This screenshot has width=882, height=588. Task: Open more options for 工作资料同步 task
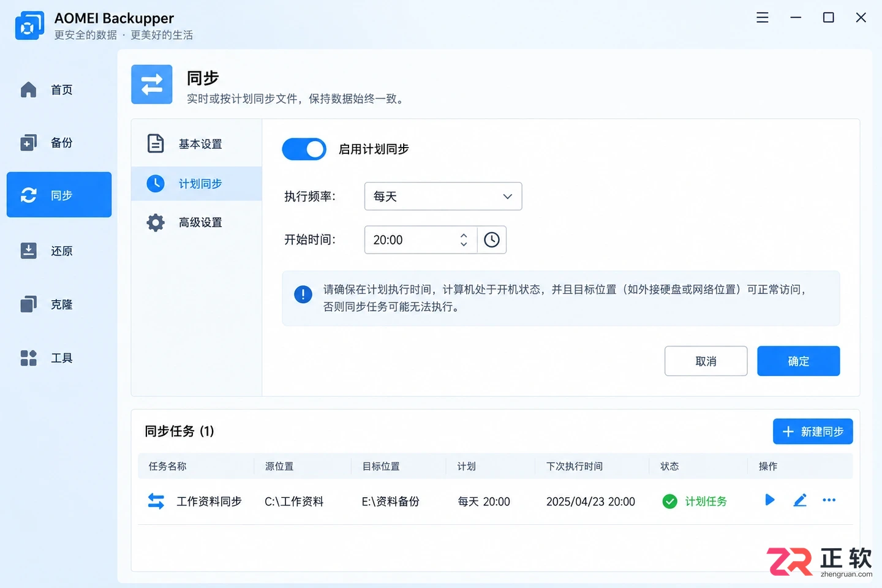(x=829, y=500)
